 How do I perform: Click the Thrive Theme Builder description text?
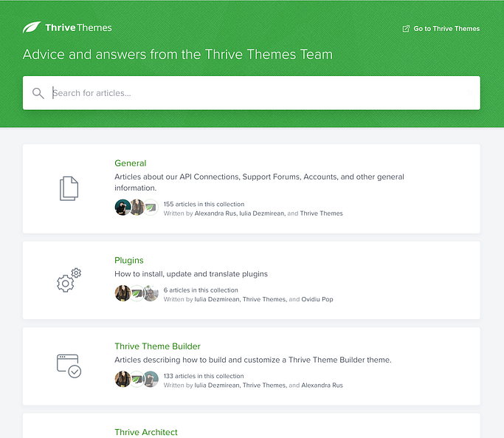(253, 360)
